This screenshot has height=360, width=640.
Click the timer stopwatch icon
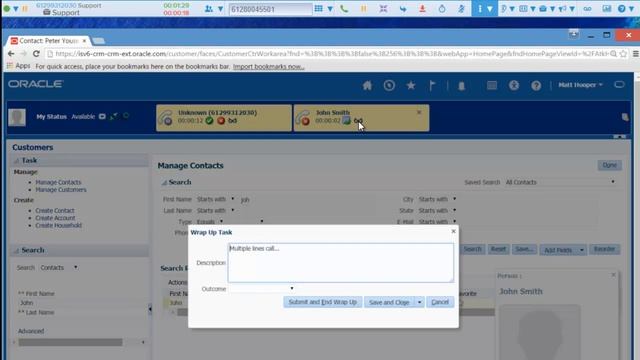point(442,9)
